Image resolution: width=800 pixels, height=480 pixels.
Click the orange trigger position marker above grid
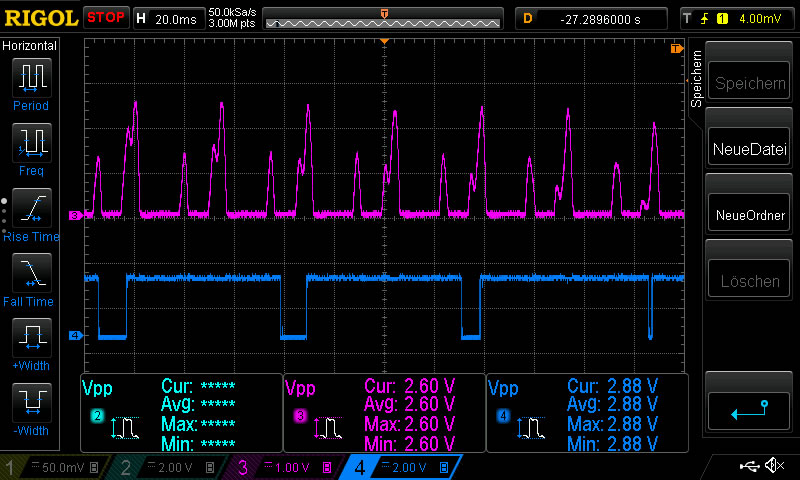tap(385, 41)
